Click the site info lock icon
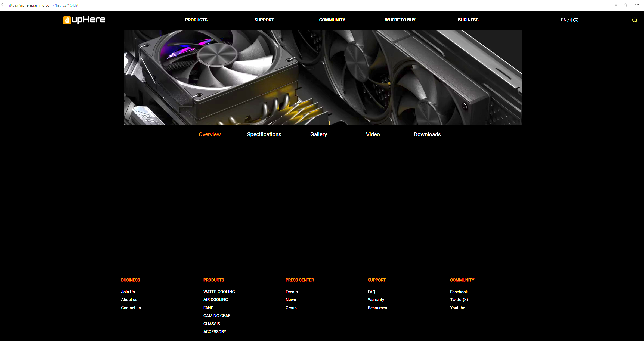The width and height of the screenshot is (644, 341). [x=3, y=5]
